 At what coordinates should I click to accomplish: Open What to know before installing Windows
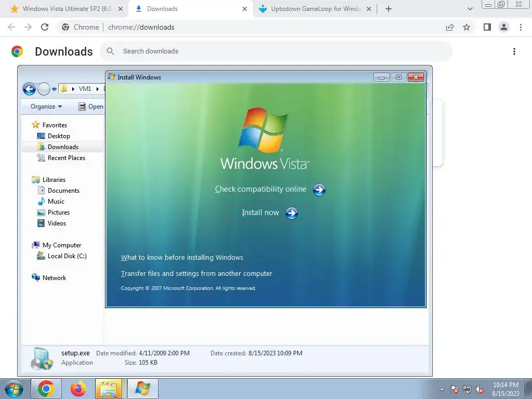[x=182, y=258]
